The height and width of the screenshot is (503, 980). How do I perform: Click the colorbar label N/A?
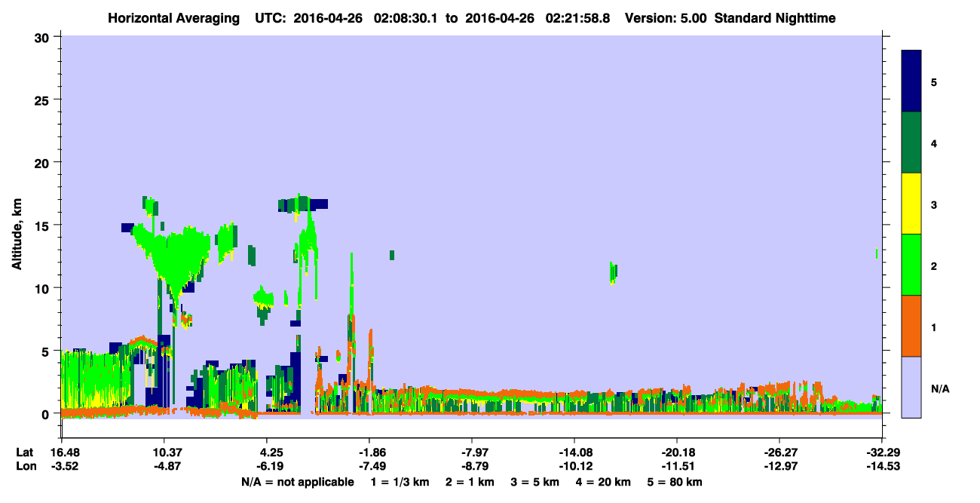939,388
